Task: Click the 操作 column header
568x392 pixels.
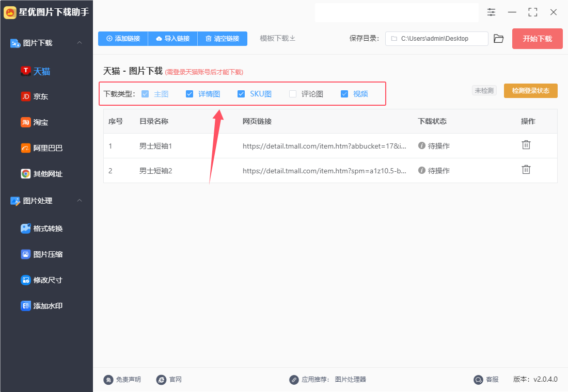Action: (x=528, y=121)
